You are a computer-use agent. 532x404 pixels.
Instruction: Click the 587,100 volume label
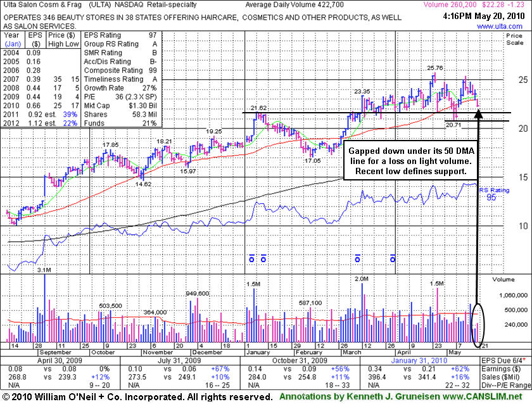310,303
